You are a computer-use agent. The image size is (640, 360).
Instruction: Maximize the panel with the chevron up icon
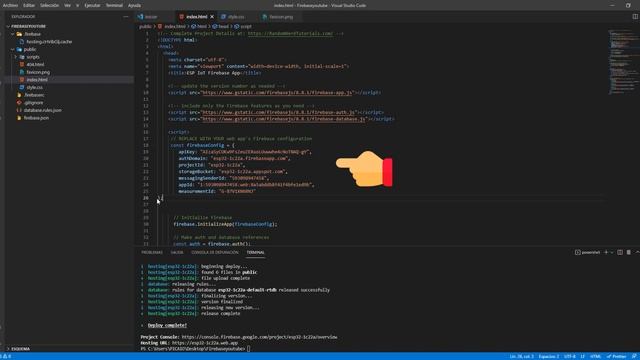tap(637, 253)
